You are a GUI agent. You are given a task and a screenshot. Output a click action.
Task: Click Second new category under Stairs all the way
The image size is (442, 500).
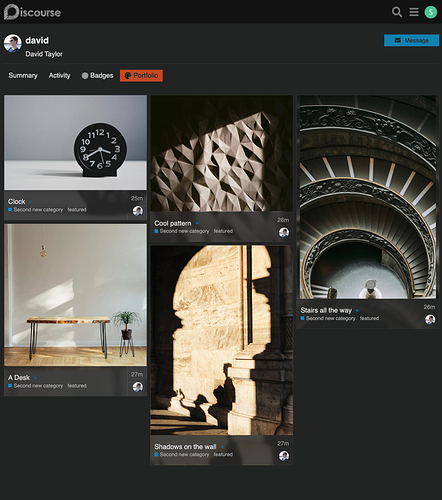pos(328,318)
